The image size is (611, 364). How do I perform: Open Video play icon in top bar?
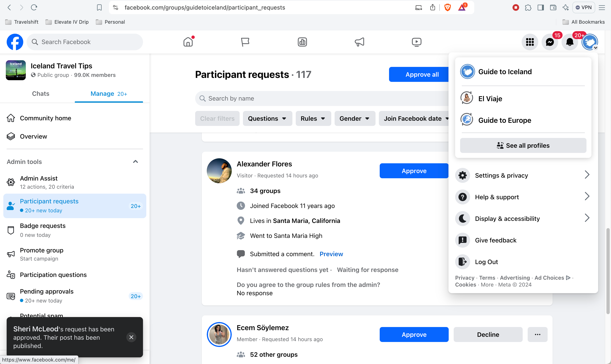pos(416,42)
